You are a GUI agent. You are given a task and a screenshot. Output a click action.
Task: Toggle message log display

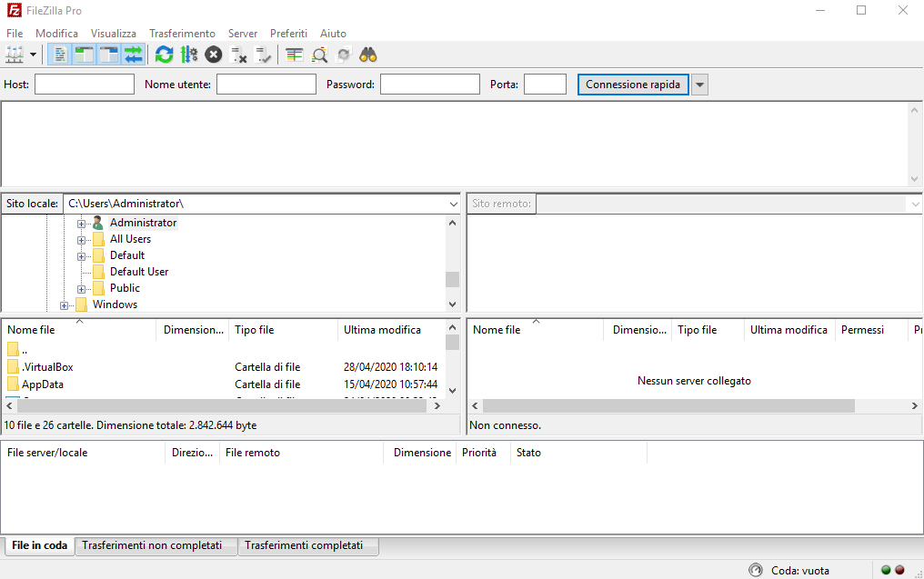pyautogui.click(x=59, y=55)
